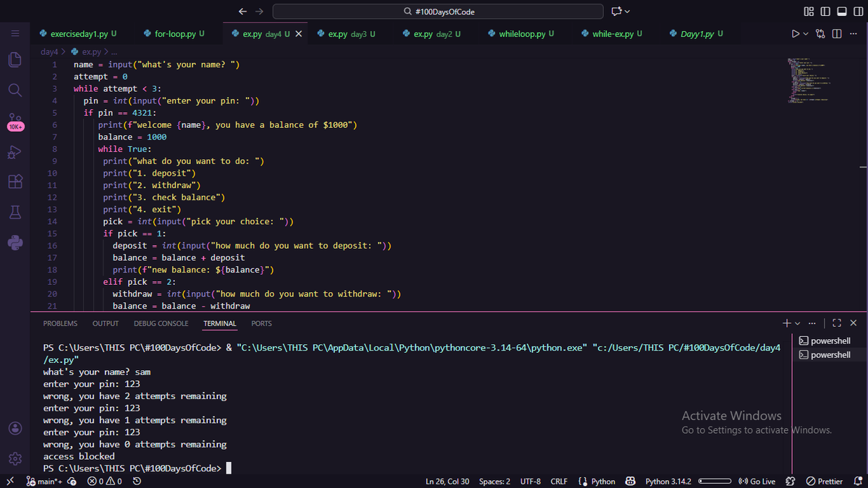
Task: Open the Search view in activity bar
Action: click(14, 90)
